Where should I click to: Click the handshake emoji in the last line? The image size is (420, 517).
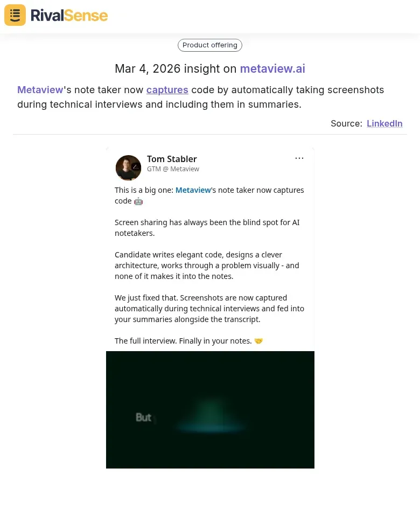click(x=258, y=340)
